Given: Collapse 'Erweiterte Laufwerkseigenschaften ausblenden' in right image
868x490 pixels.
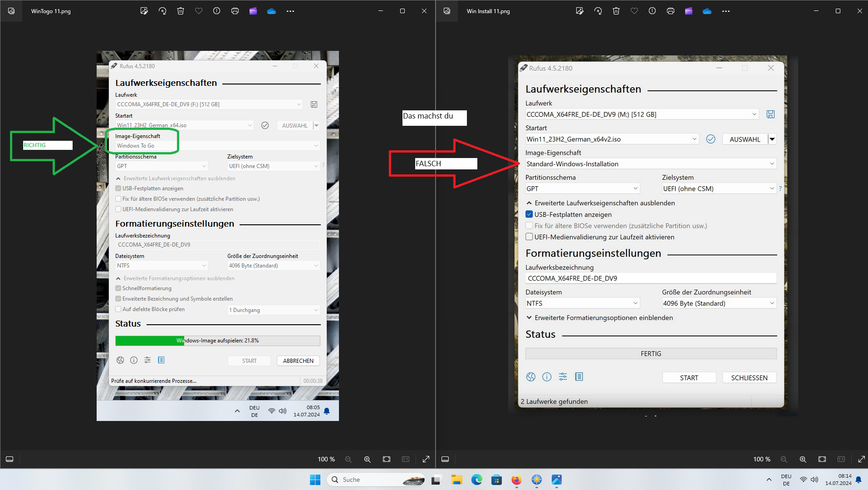Looking at the screenshot, I should tap(600, 203).
